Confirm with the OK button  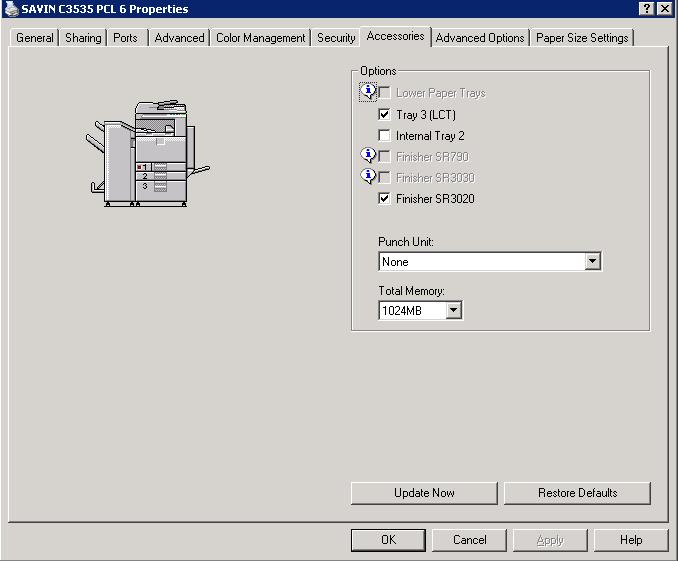pyautogui.click(x=388, y=540)
